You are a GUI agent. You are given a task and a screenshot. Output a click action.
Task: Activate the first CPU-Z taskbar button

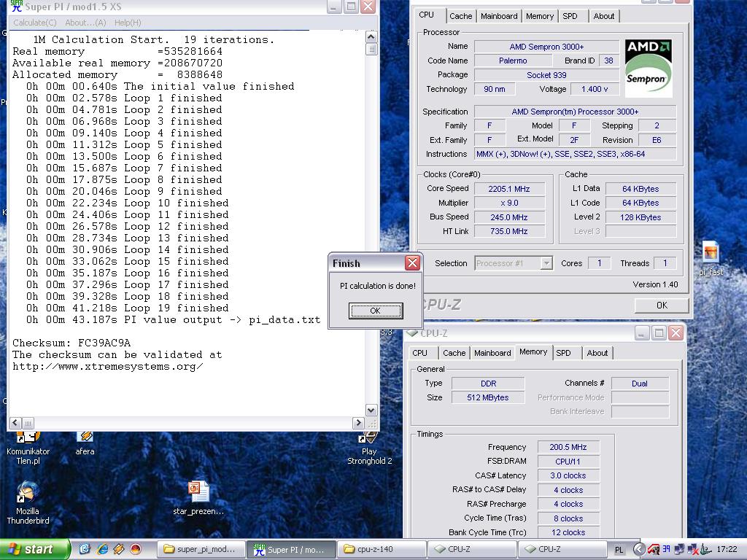[x=471, y=550]
